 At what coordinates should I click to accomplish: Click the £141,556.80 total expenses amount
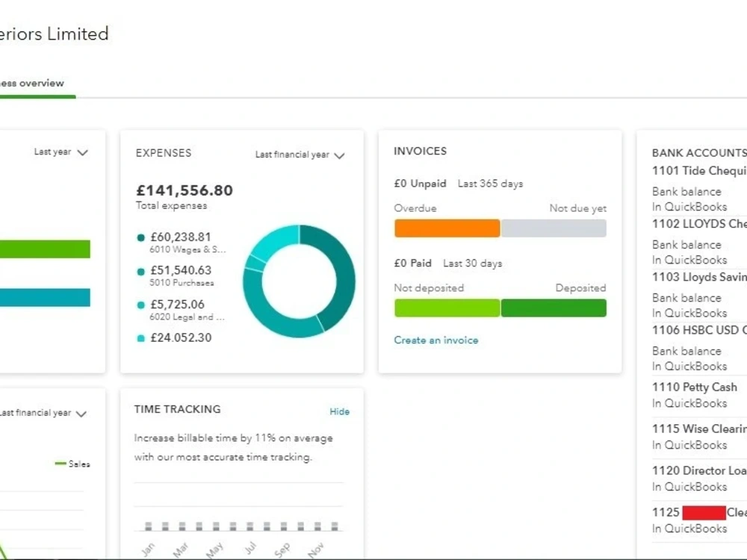tap(184, 190)
